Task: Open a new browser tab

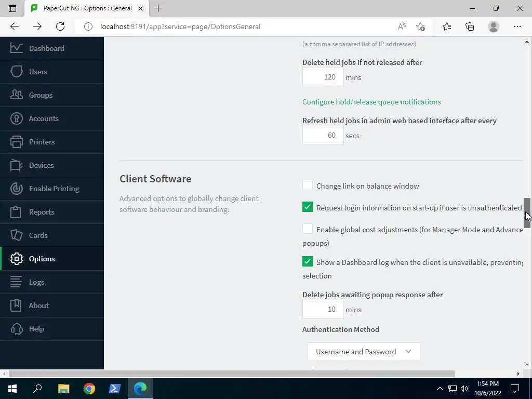Action: (158, 8)
